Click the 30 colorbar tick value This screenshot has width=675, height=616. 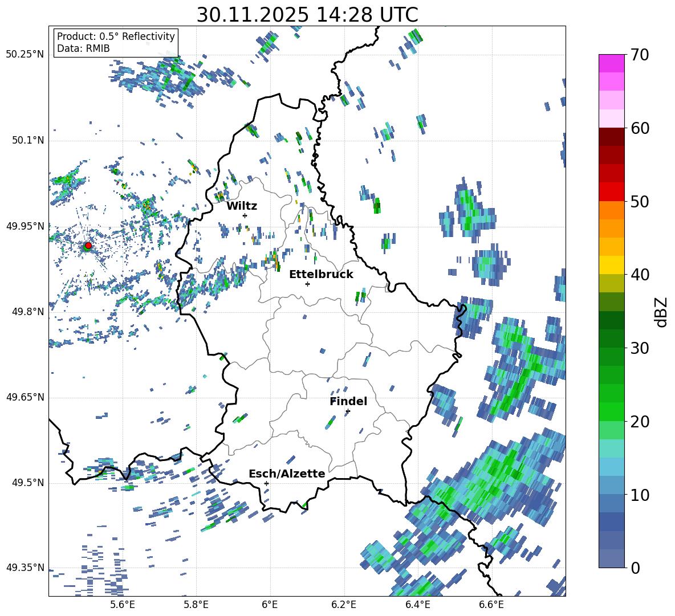tap(640, 348)
